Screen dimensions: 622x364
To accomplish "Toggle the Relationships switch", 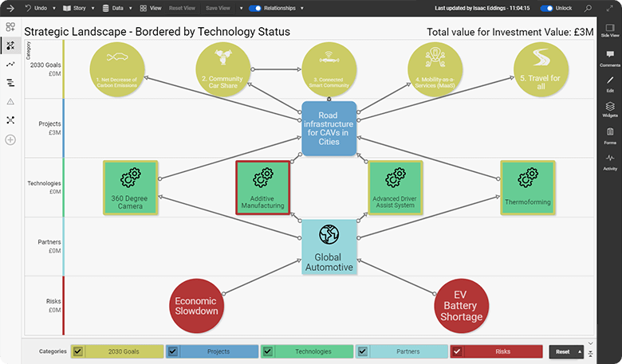I will click(x=255, y=8).
